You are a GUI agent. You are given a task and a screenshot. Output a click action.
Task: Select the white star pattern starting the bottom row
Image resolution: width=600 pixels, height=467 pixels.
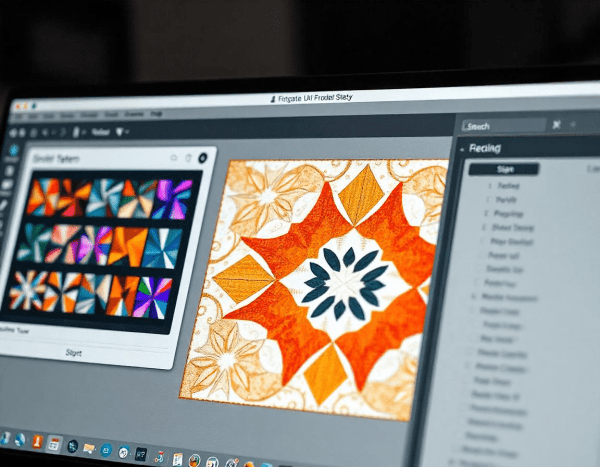(26, 290)
